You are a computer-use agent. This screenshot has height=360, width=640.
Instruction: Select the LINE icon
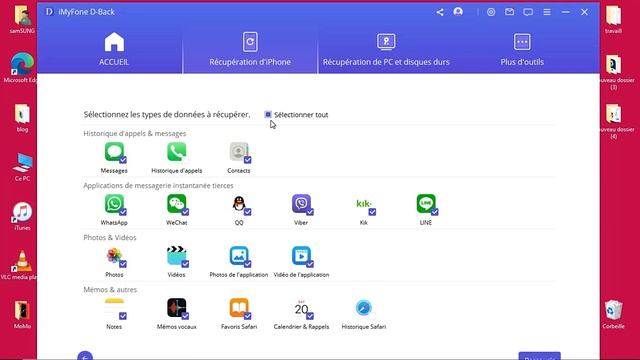pos(426,204)
